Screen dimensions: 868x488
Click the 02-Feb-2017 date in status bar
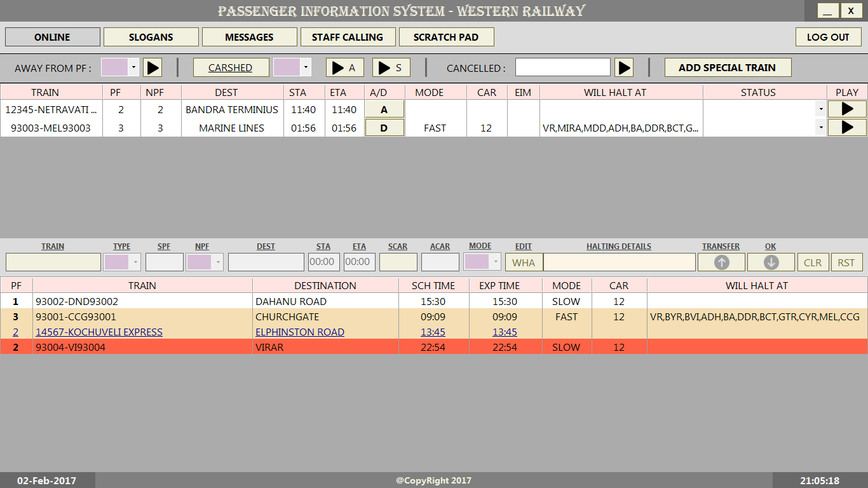tap(47, 480)
